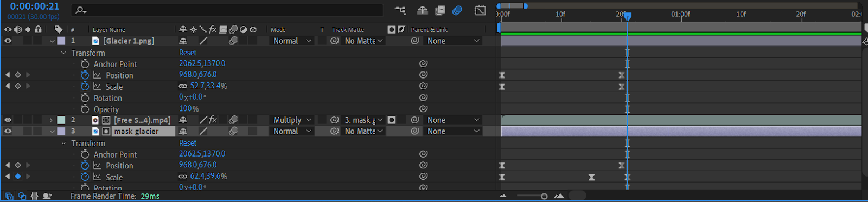The height and width of the screenshot is (202, 868).
Task: Click track matte pick whip of layer 2
Action: (335, 120)
